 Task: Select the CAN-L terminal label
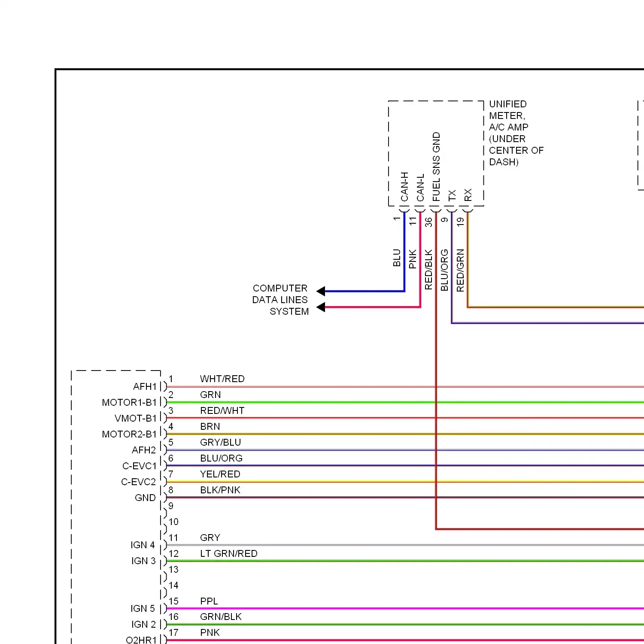(420, 188)
